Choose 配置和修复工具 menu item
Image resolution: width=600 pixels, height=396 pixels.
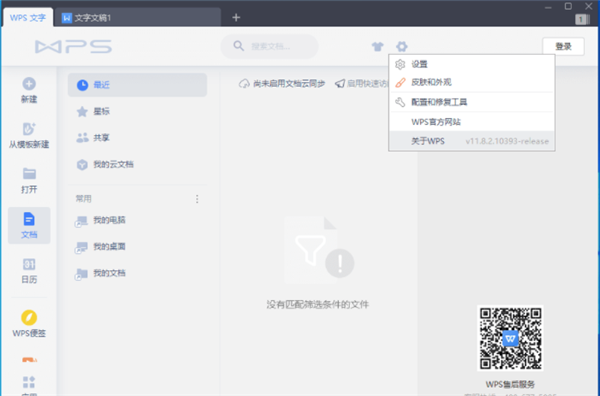pos(471,102)
